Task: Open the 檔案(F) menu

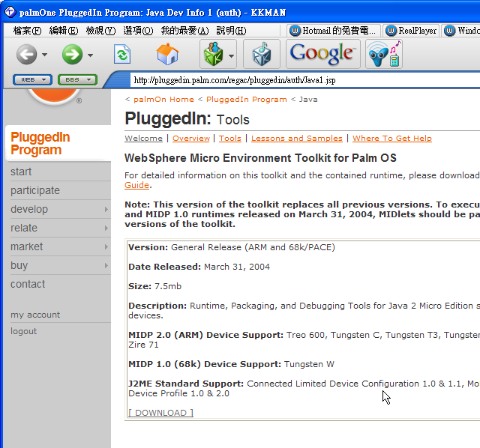Action: pyautogui.click(x=27, y=31)
